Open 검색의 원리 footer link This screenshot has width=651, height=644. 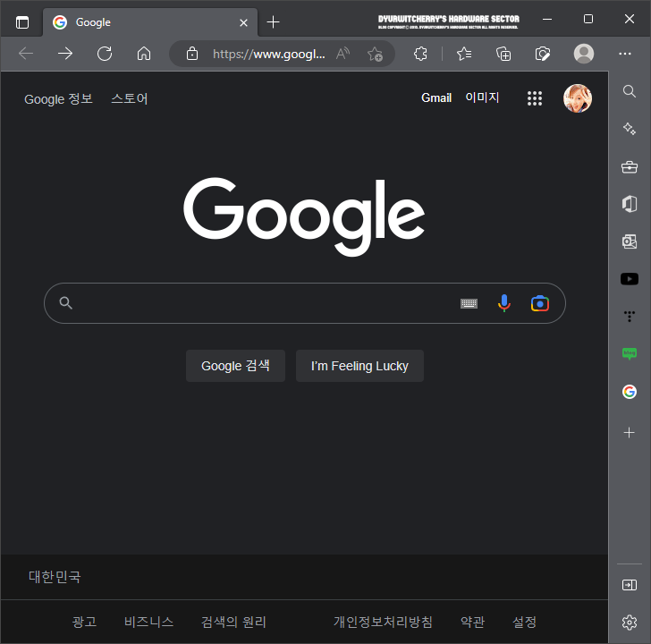233,622
